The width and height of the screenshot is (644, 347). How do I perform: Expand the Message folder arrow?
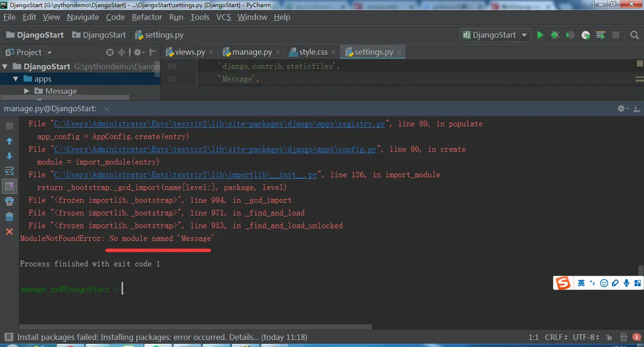(26, 91)
